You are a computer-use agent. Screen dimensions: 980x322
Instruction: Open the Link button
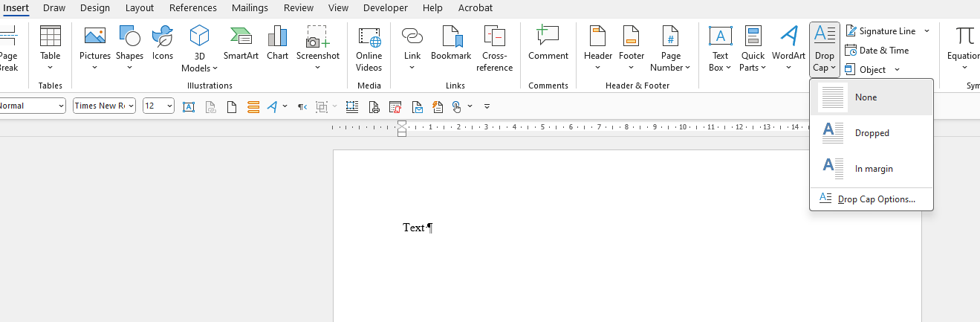(412, 48)
